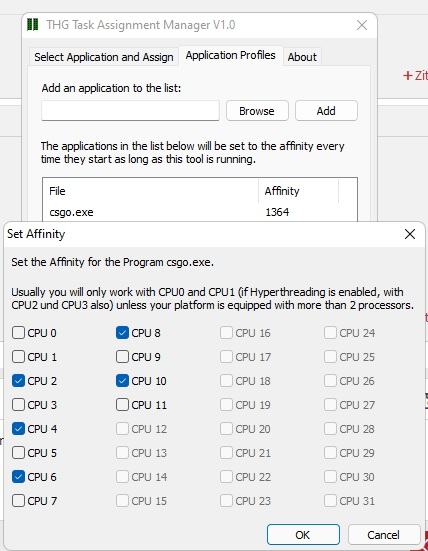Select the Application Profiles tab
428x551 pixels.
tap(231, 55)
